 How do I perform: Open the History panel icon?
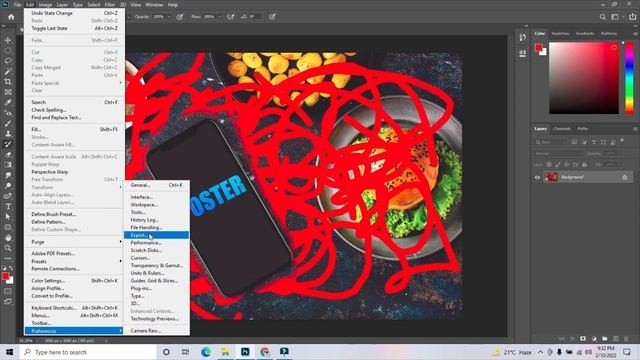pos(523,38)
